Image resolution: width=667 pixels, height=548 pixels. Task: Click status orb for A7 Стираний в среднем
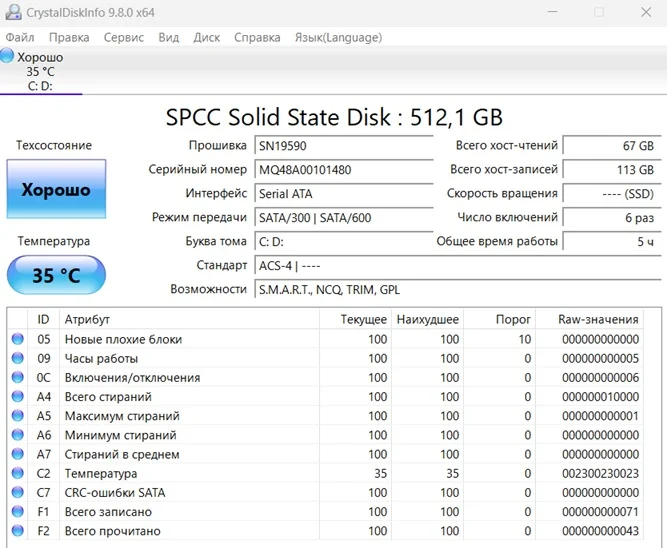click(17, 454)
